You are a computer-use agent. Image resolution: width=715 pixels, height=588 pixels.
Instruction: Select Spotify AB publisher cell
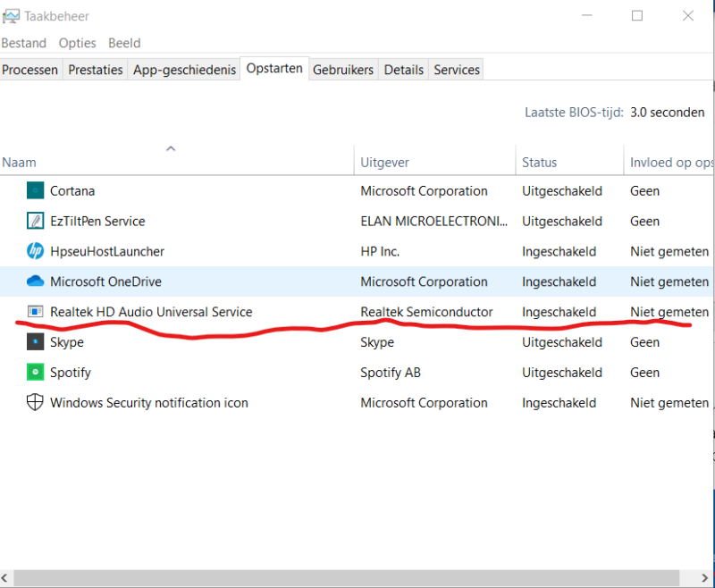pyautogui.click(x=390, y=373)
